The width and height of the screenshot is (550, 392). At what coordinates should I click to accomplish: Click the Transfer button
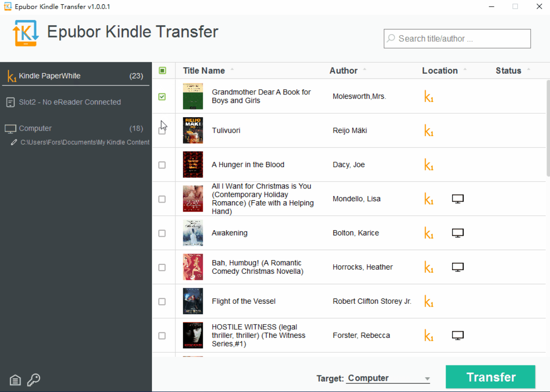(x=490, y=377)
